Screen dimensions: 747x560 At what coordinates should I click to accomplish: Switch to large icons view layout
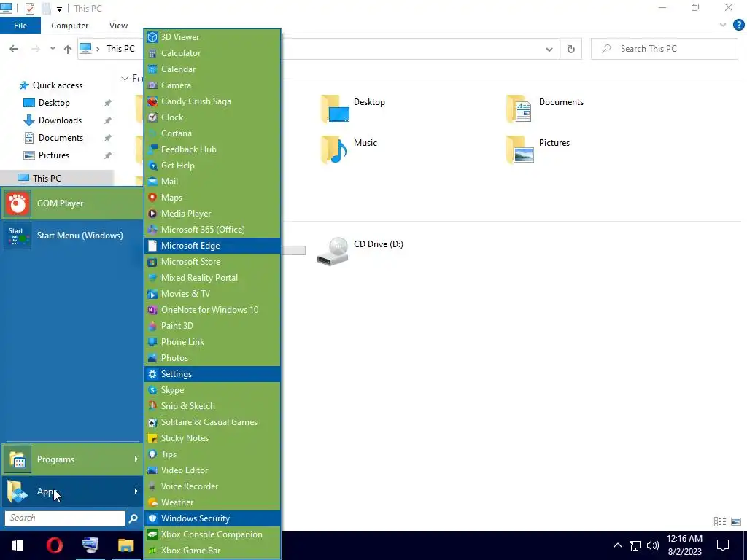(x=736, y=522)
